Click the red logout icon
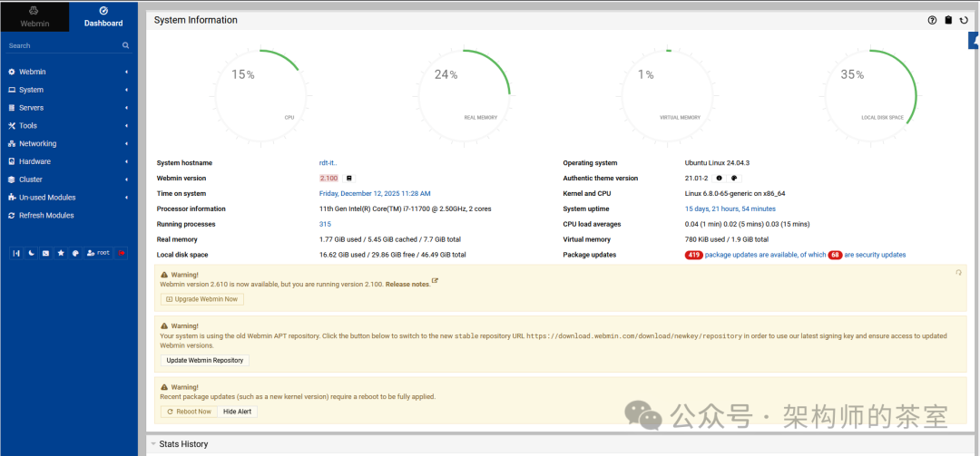The width and height of the screenshot is (980, 456). pos(122,253)
